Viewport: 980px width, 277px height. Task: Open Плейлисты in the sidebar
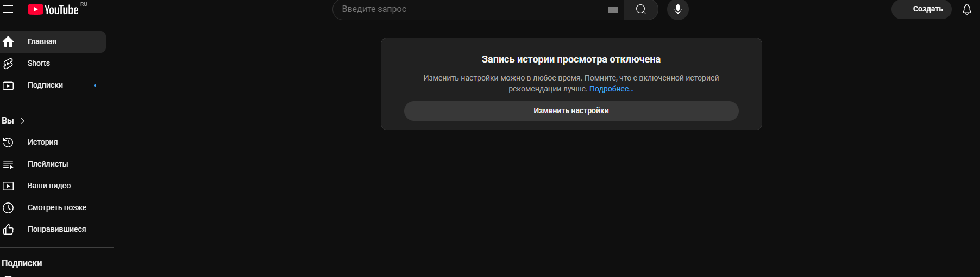coord(53,164)
